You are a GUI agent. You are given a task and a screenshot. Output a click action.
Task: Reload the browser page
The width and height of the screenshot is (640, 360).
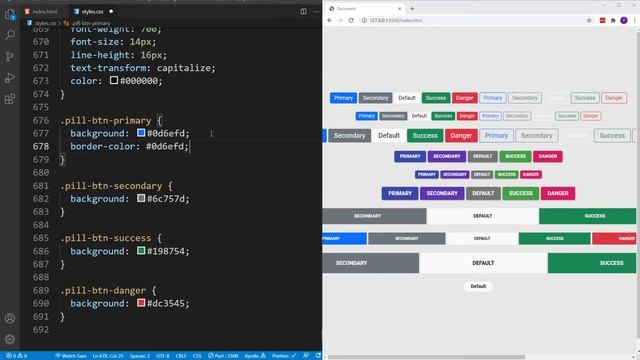(x=351, y=20)
